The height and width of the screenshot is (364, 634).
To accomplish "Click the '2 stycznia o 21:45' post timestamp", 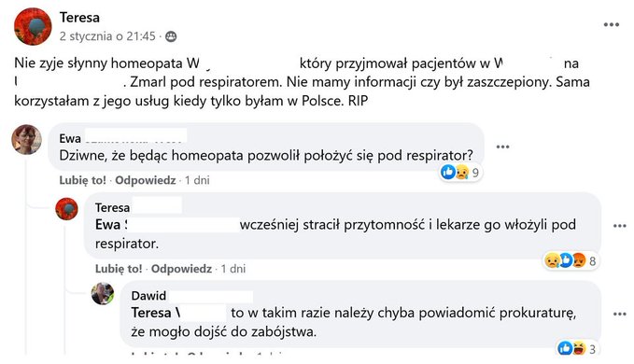I will tap(107, 36).
